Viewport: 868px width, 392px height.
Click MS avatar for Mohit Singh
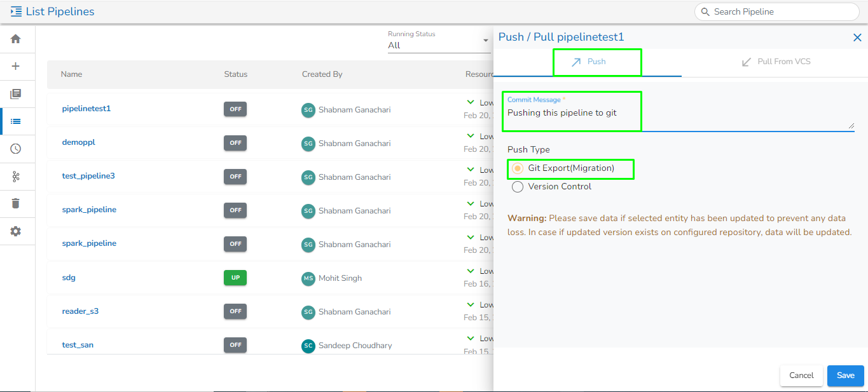tap(308, 278)
